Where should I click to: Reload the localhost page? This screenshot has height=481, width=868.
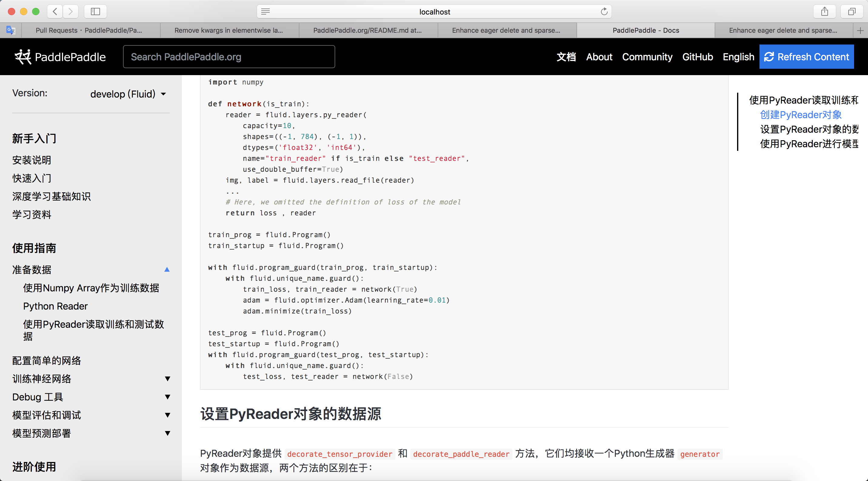pos(604,12)
